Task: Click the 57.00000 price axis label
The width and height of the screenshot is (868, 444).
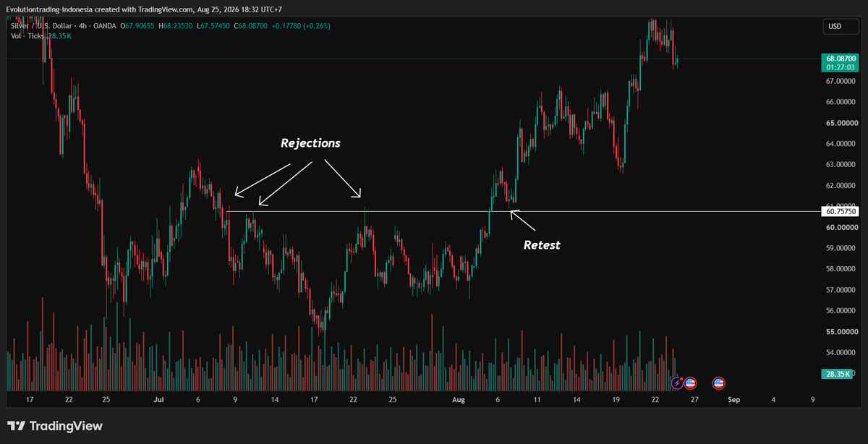Action: click(x=840, y=290)
